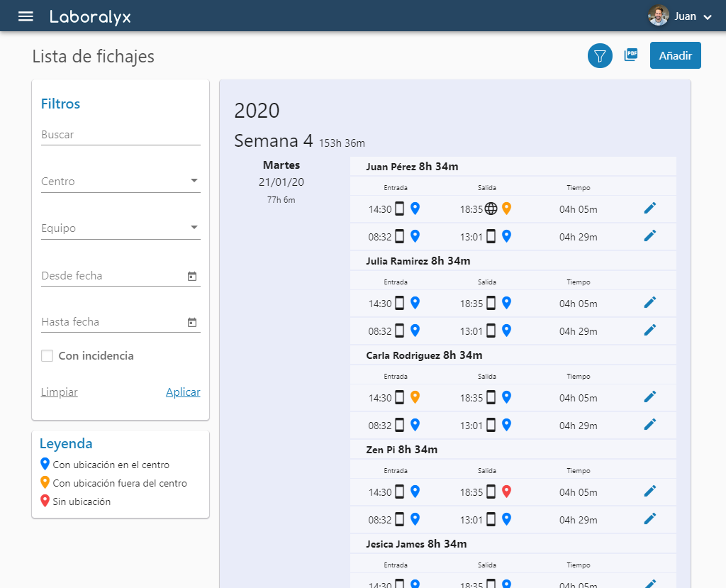Click phone icon on Juan Pérez 14:30 entry
This screenshot has width=726, height=588.
click(x=400, y=209)
